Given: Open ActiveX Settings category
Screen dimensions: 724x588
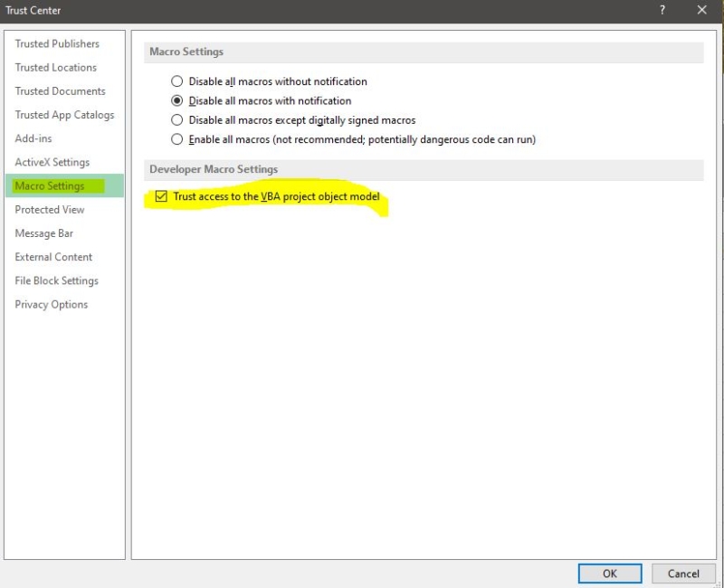Looking at the screenshot, I should [x=50, y=162].
